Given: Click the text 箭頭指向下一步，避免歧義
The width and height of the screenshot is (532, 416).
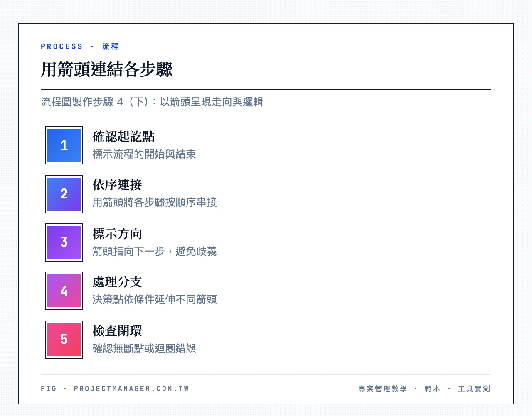Looking at the screenshot, I should pyautogui.click(x=155, y=251).
